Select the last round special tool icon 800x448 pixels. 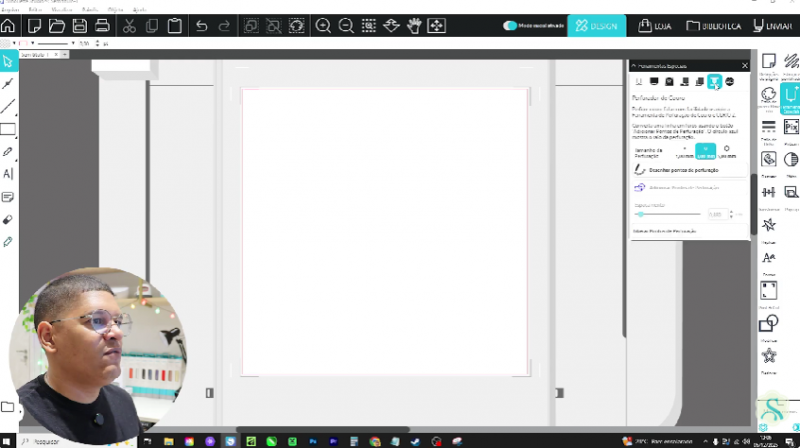tap(730, 82)
